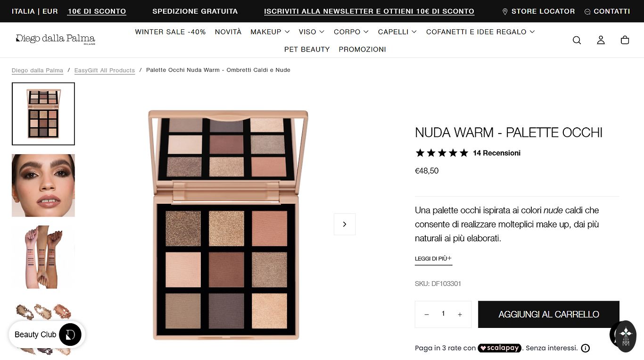Select the model face thumbnail
The image size is (644, 360).
[43, 185]
